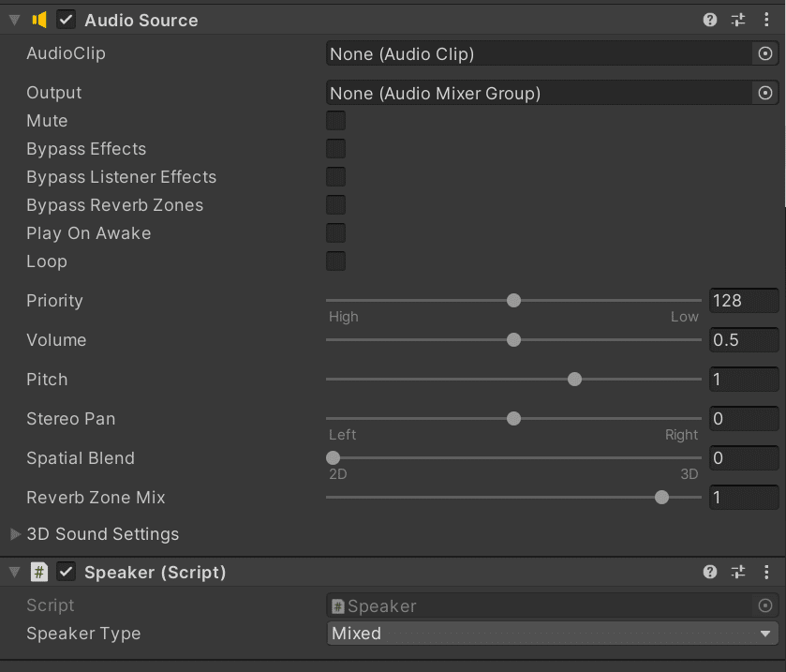The width and height of the screenshot is (786, 672).
Task: Click the Pitch slider handle
Action: tap(574, 379)
